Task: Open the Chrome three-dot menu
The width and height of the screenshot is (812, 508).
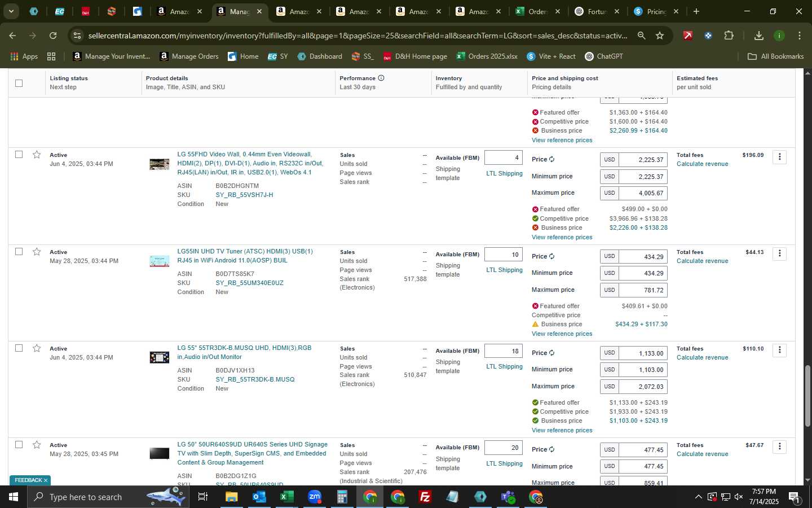Action: point(799,36)
